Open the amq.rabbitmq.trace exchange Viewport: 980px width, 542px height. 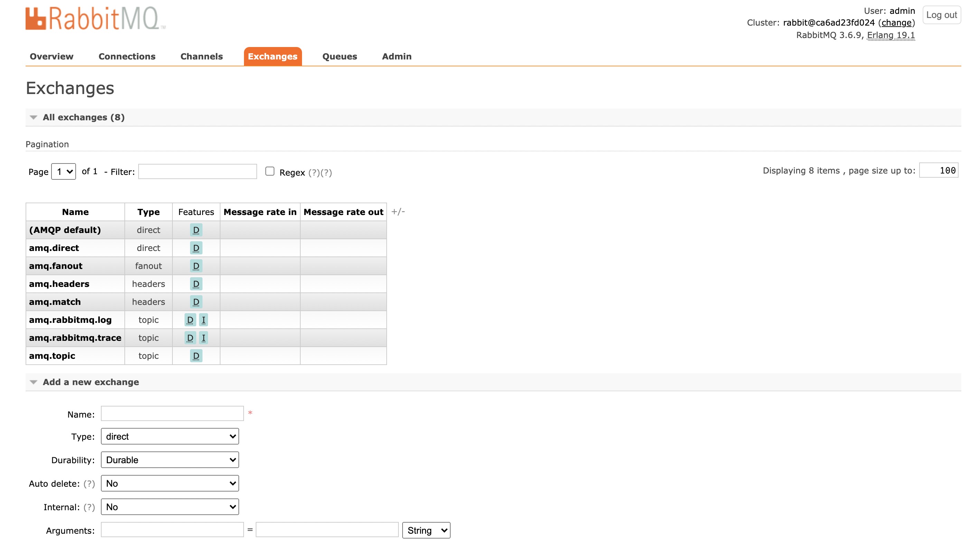(x=75, y=338)
